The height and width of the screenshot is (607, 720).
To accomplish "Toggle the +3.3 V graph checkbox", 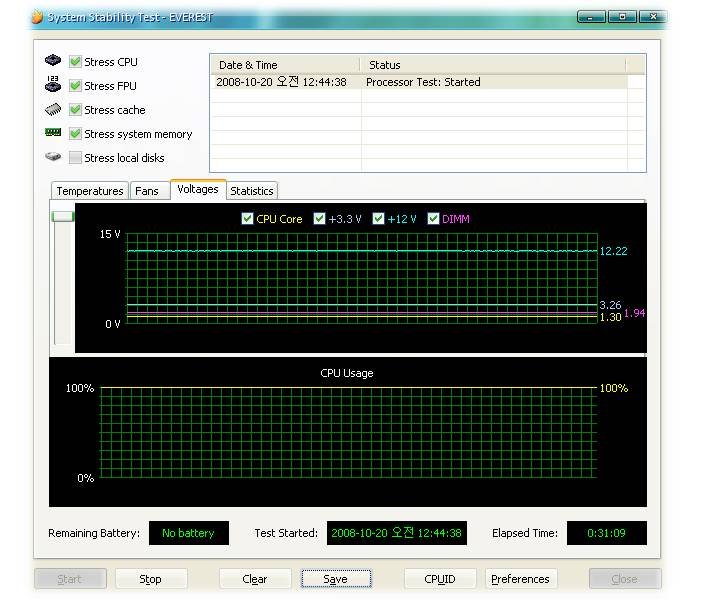I will 319,219.
